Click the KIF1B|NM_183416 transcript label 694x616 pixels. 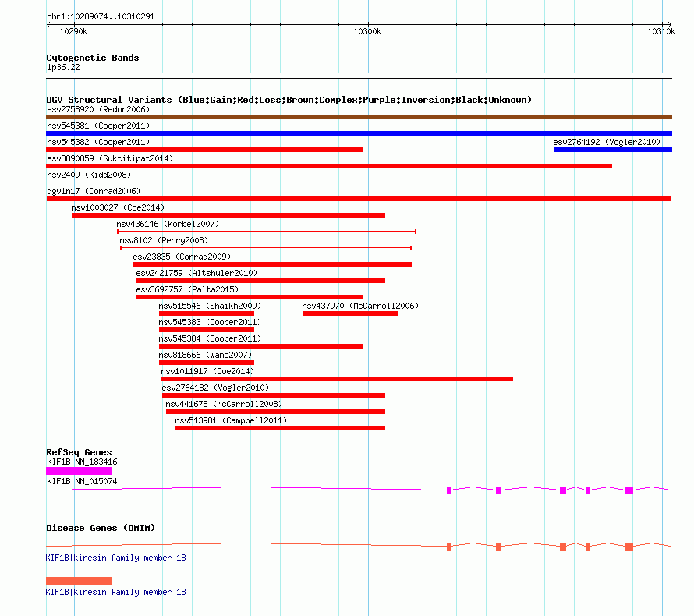coord(82,462)
